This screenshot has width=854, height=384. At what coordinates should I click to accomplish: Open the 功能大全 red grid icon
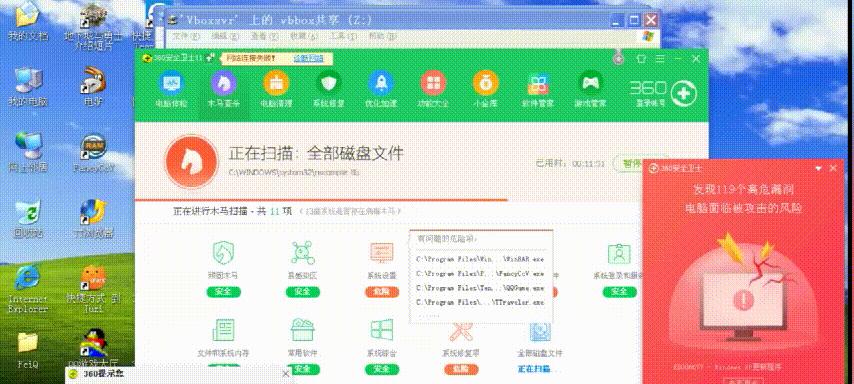433,83
